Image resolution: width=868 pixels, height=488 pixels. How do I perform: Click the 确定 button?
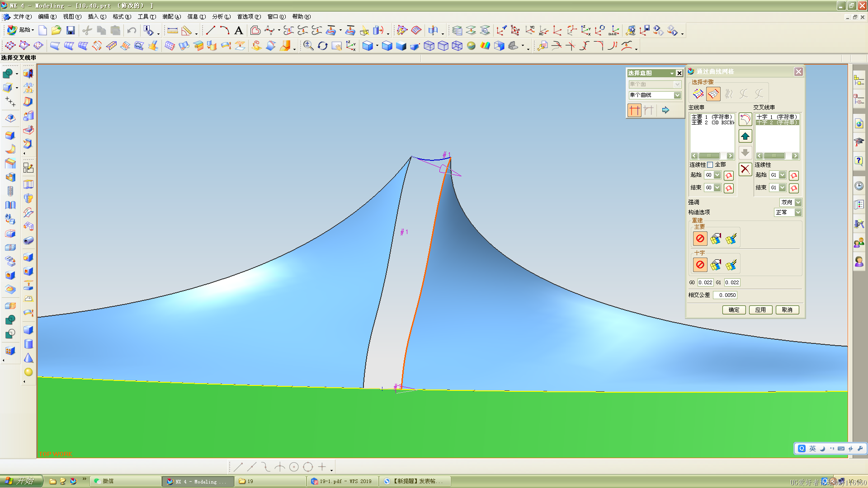pos(734,310)
